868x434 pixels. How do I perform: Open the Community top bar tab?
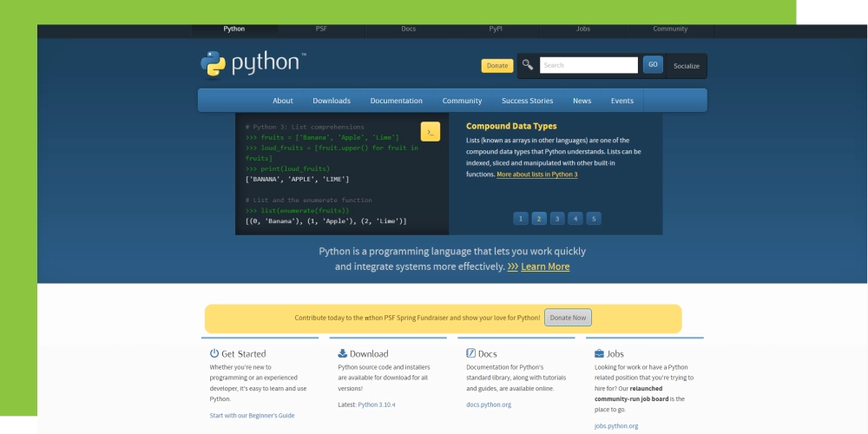pyautogui.click(x=670, y=29)
